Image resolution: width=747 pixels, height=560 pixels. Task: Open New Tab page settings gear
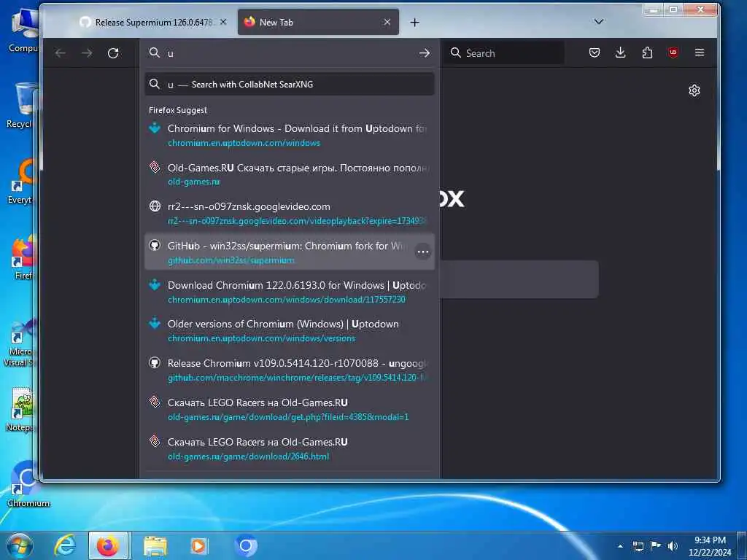coord(694,90)
